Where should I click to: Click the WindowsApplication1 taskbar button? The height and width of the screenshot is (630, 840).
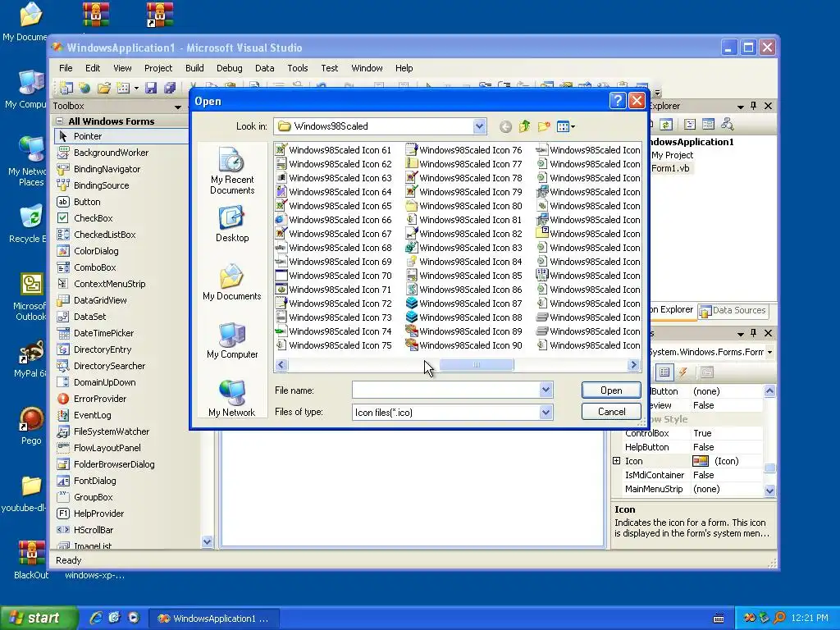[213, 619]
